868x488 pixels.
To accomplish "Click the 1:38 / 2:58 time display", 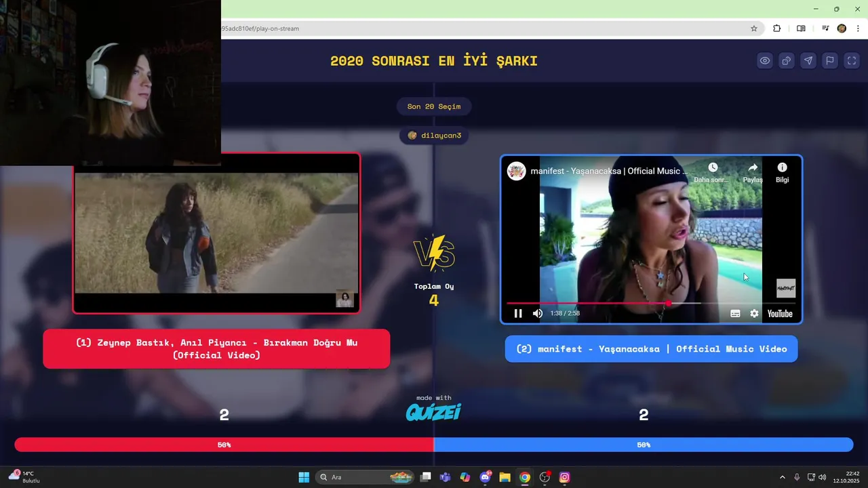I will tap(565, 313).
